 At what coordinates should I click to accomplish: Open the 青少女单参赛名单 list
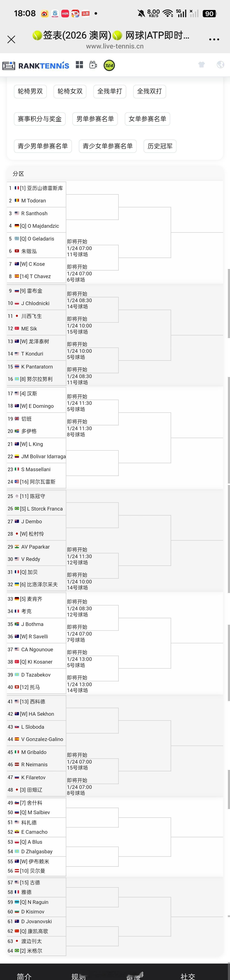(x=107, y=146)
